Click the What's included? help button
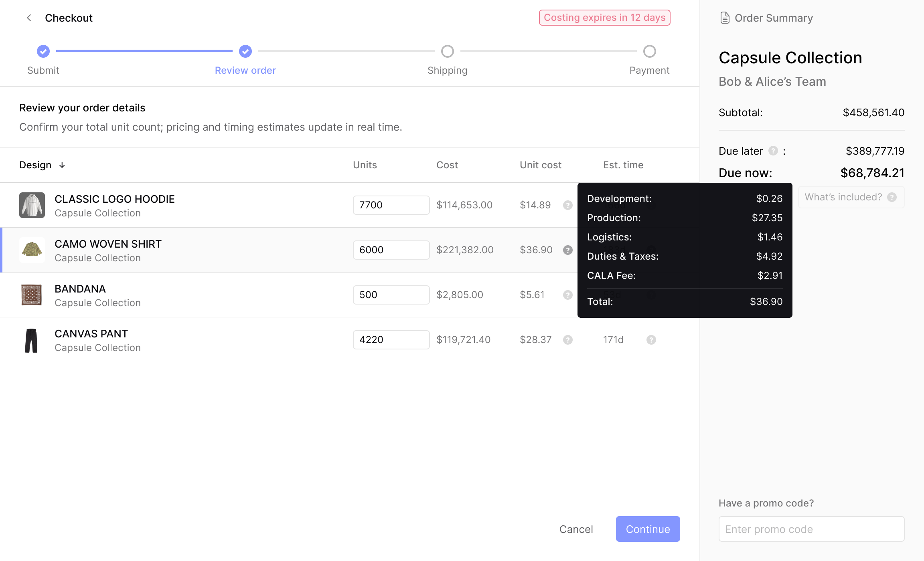 coord(851,197)
